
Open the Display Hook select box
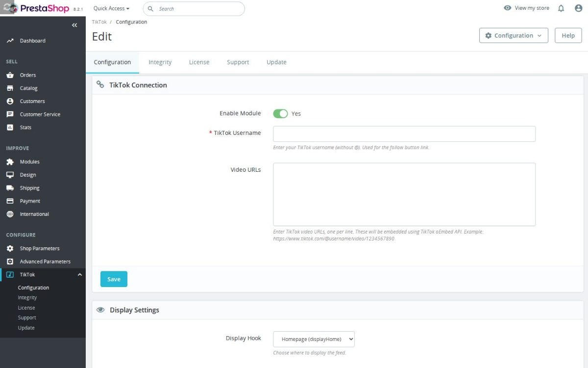314,339
